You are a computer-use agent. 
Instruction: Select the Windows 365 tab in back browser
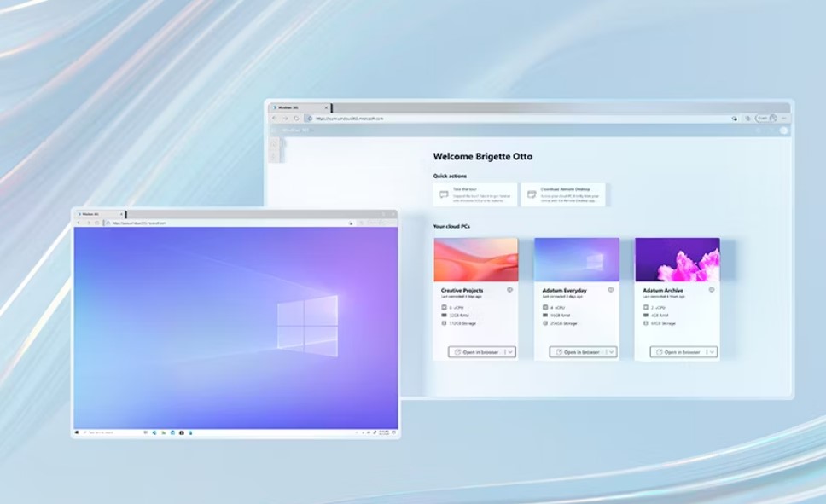click(294, 107)
